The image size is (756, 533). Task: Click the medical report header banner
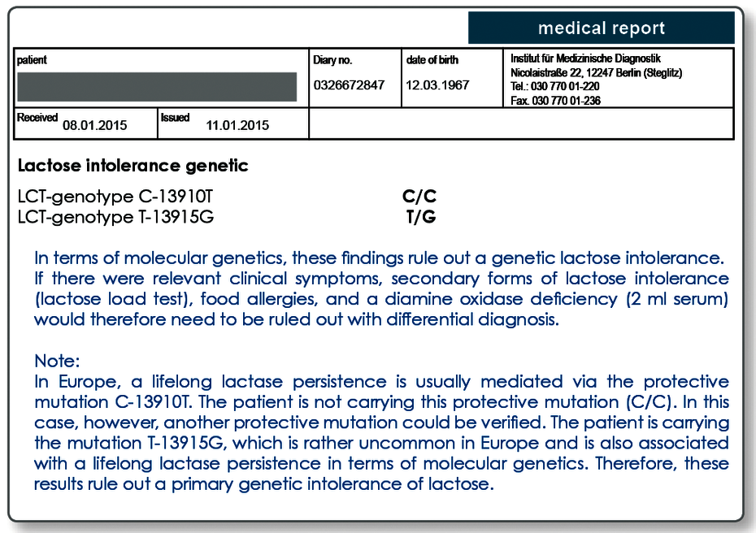pyautogui.click(x=602, y=28)
